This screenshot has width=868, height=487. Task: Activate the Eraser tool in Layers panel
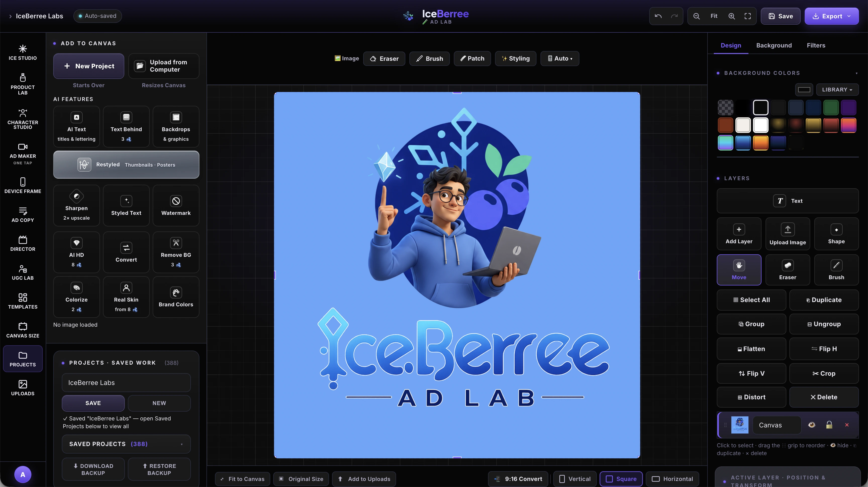click(787, 270)
